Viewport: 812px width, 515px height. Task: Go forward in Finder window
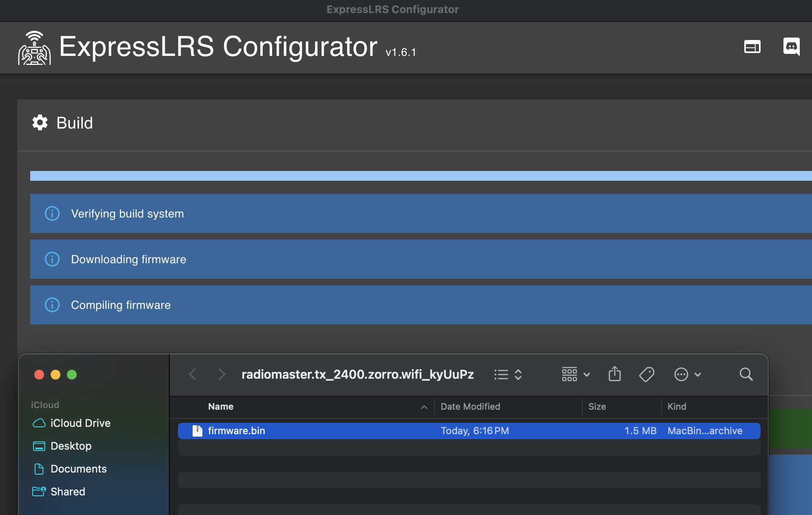click(222, 374)
